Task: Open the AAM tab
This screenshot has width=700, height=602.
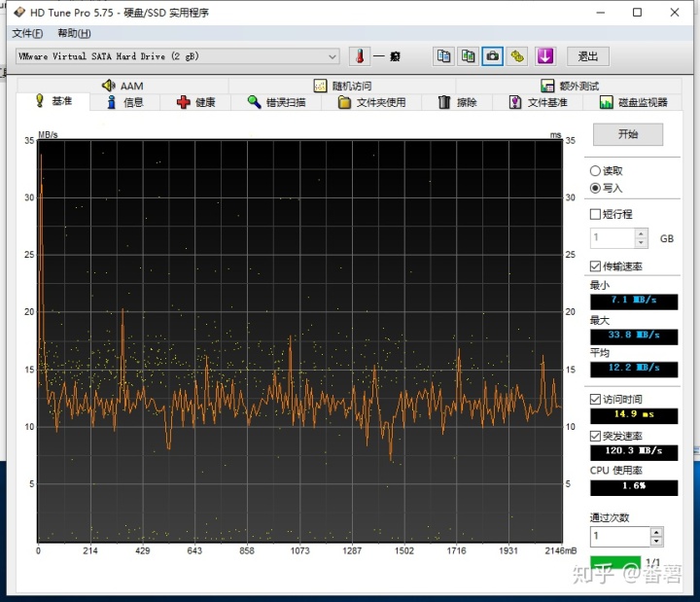Action: tap(122, 86)
